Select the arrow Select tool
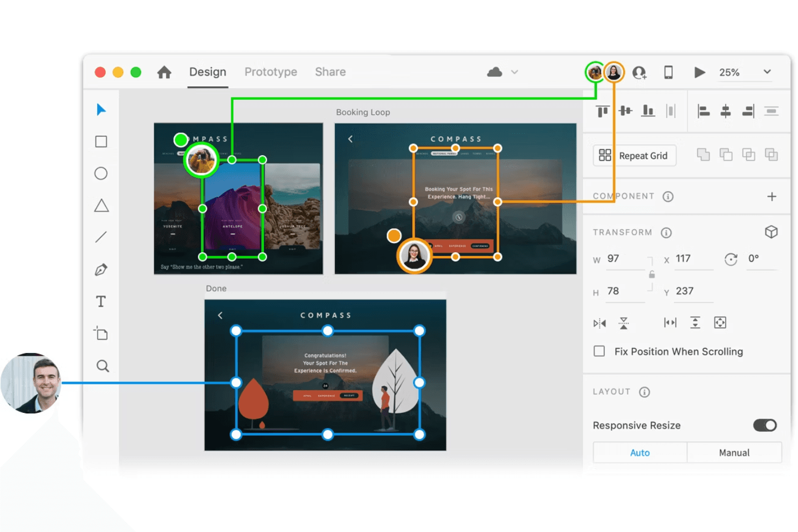This screenshot has height=532, width=798. 101,110
